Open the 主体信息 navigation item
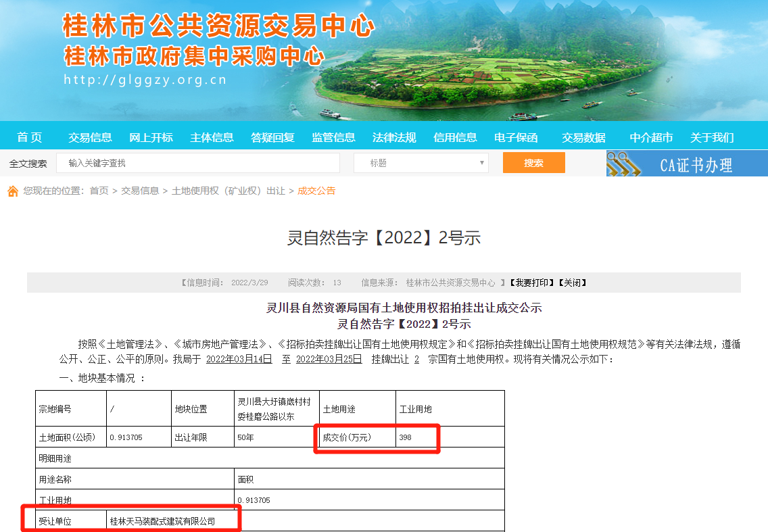This screenshot has height=532, width=768. coord(212,137)
